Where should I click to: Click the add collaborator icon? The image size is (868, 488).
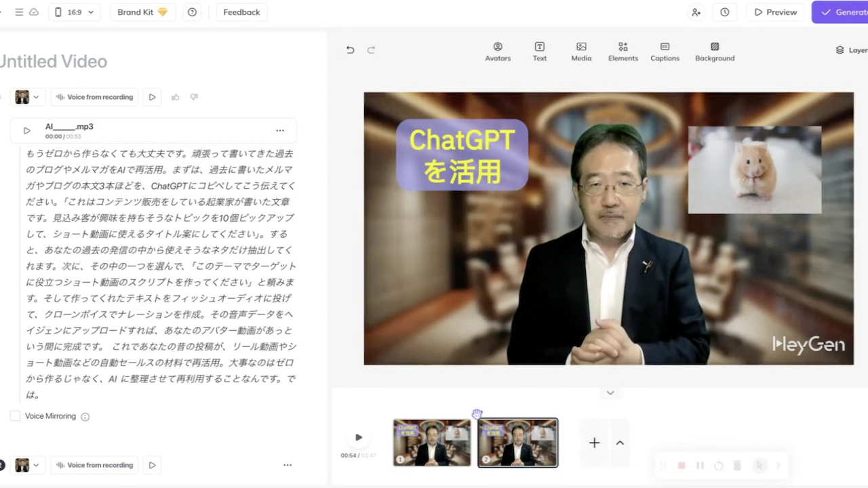[696, 12]
